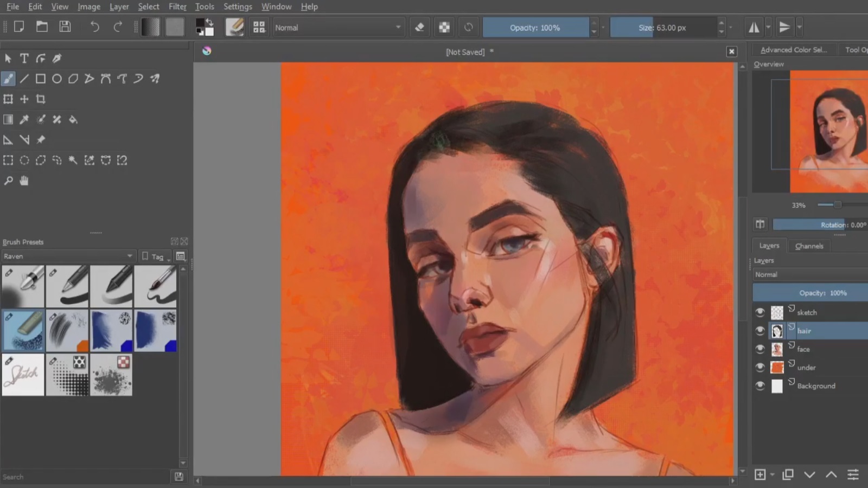Select the Gradient tool
The image size is (868, 488).
click(8, 119)
